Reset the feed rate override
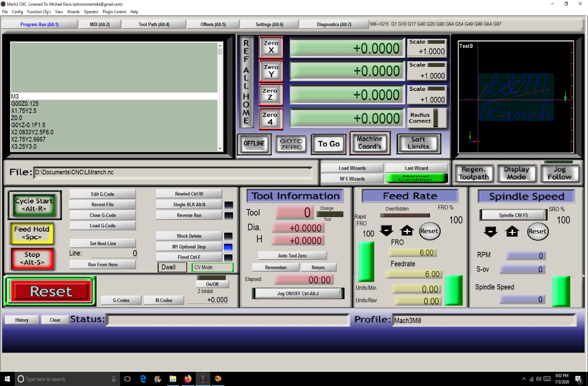The image size is (588, 386). click(429, 231)
